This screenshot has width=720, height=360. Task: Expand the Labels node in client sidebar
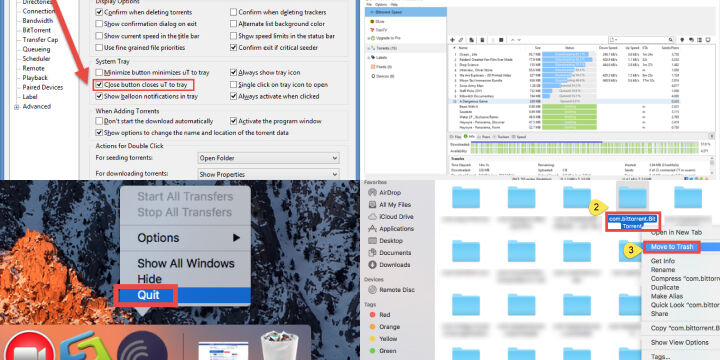[x=368, y=57]
